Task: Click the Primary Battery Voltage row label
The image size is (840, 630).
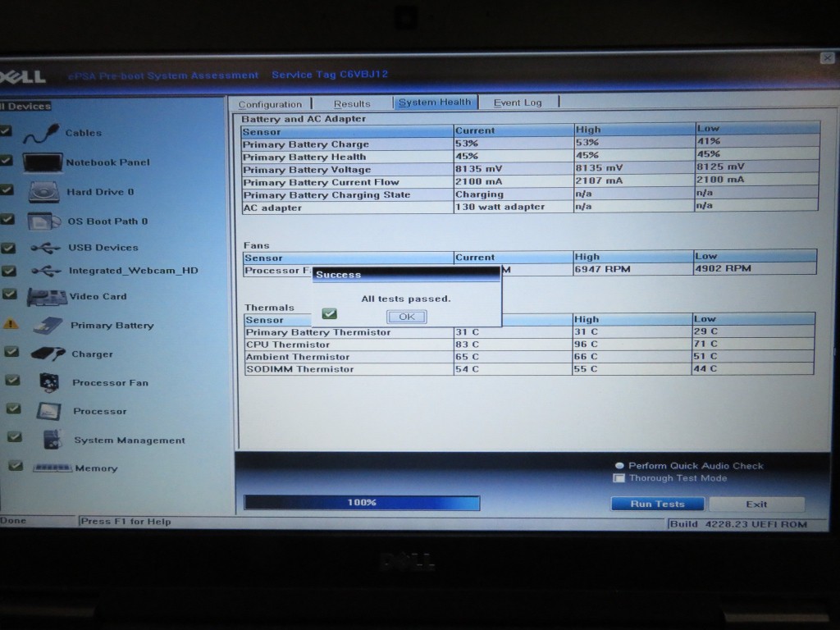Action: pyautogui.click(x=307, y=170)
